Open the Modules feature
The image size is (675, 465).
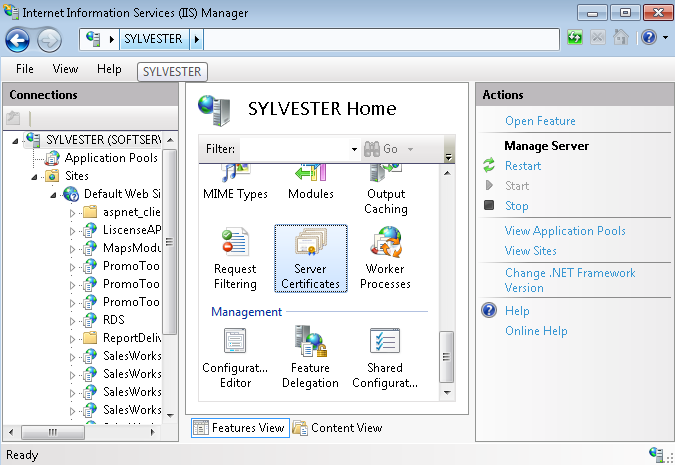tap(310, 183)
